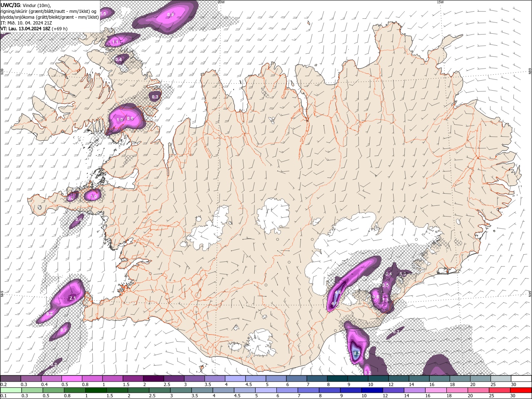
Task: Click the 'VT: Lau. 13.04.2024 18Z' valid time
Action: point(25,29)
